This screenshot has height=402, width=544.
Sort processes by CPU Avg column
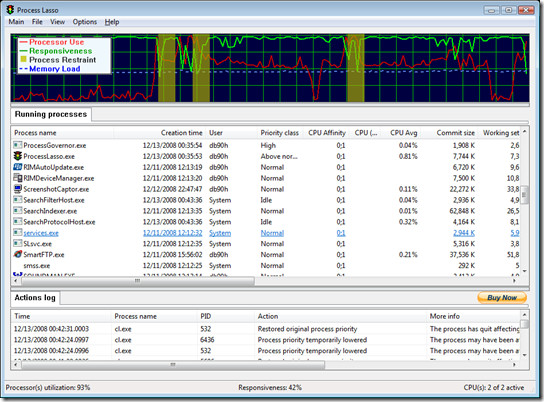click(403, 133)
